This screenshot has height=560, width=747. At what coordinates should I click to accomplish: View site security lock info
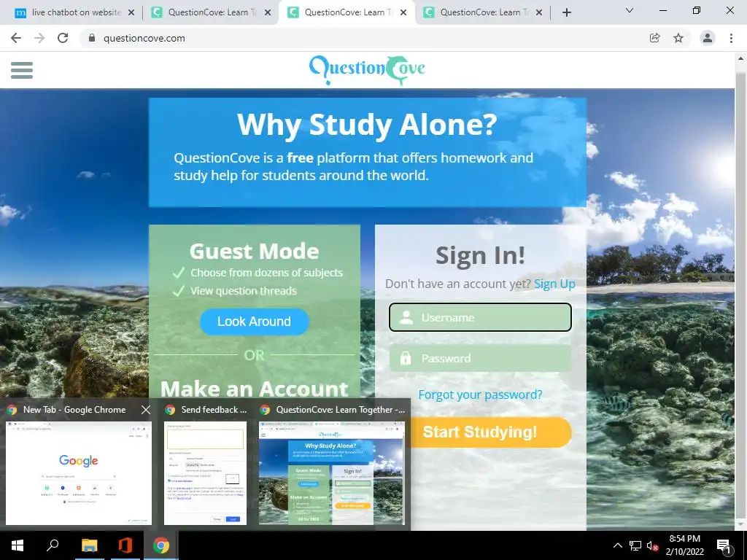(92, 38)
